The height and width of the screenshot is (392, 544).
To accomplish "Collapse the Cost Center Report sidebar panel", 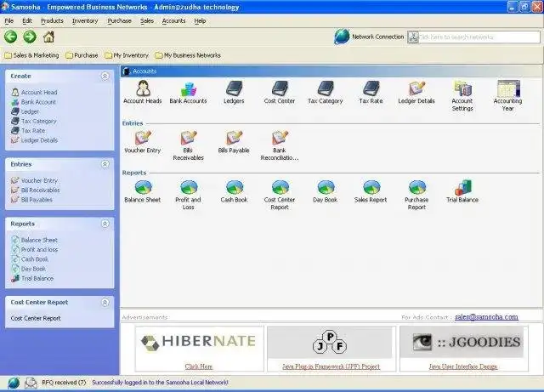I will pyautogui.click(x=105, y=303).
